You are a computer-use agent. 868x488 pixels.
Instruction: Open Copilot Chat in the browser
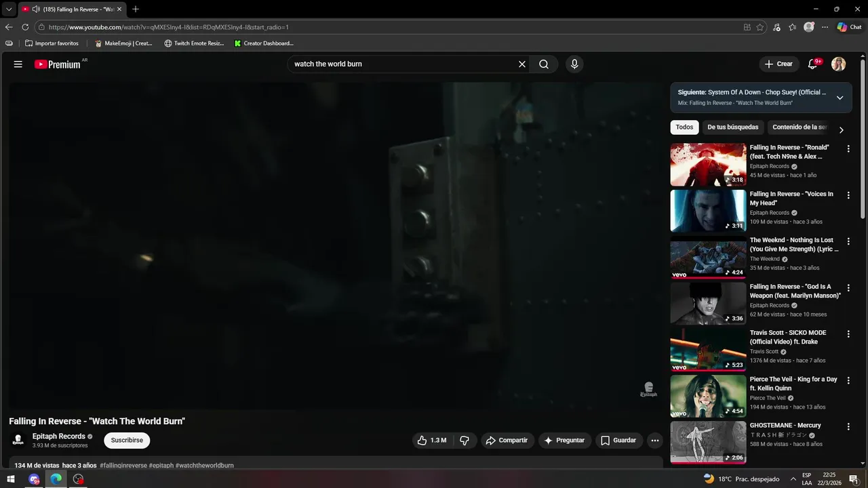[x=849, y=27]
